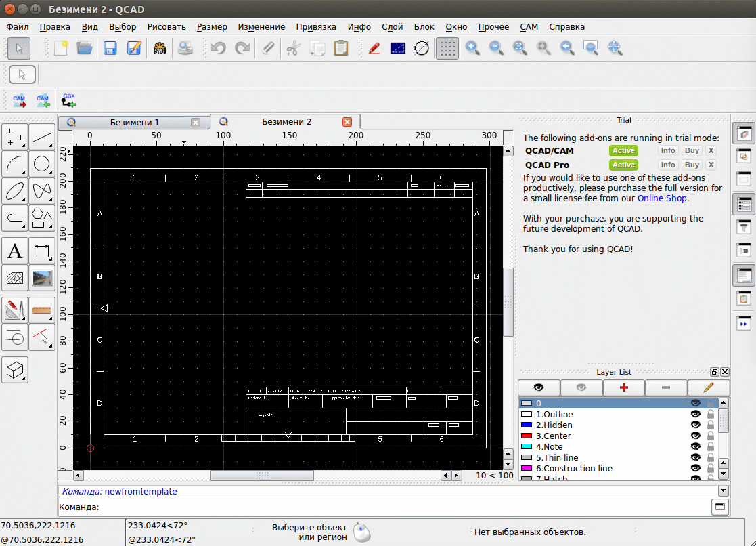The image size is (756, 546).
Task: Click the blue 2.Hidden layer swatch
Action: [527, 425]
